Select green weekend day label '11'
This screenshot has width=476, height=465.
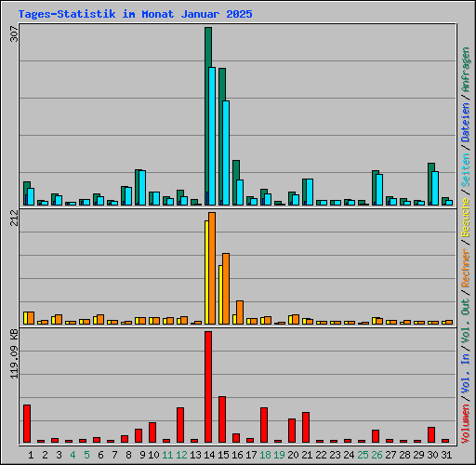pos(167,455)
